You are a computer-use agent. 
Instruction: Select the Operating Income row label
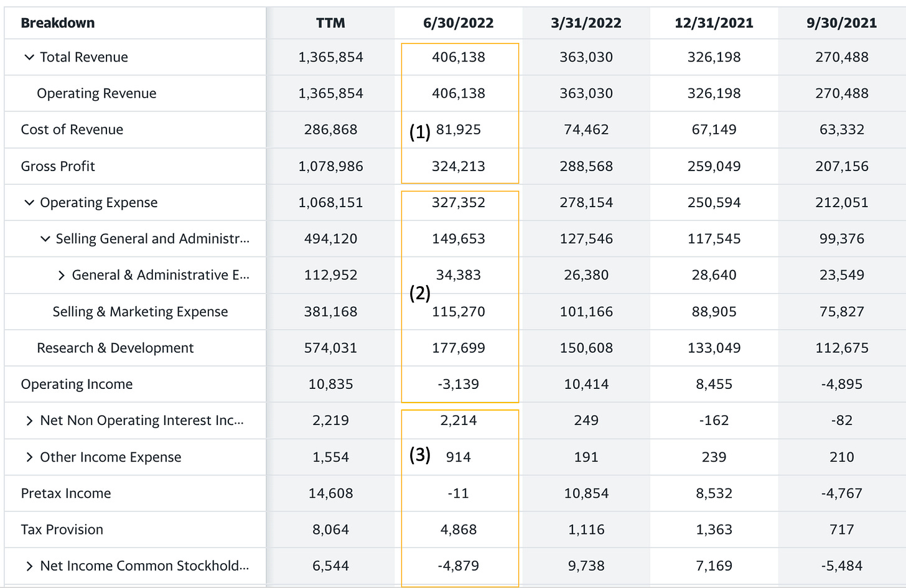tap(77, 385)
